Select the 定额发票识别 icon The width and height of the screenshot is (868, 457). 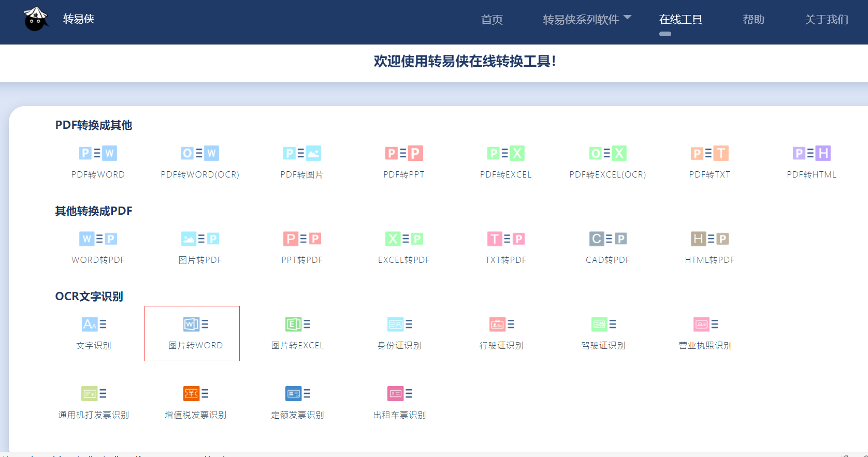click(298, 393)
